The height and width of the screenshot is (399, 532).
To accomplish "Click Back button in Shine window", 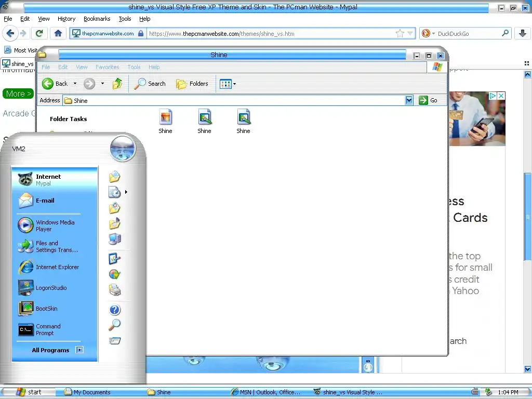I will coord(55,84).
